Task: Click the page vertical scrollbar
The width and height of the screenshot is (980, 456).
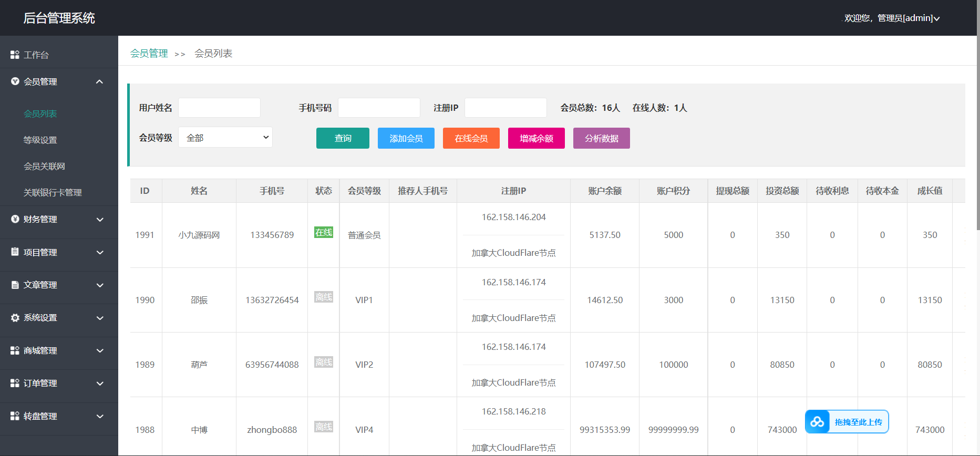Action: point(977,116)
